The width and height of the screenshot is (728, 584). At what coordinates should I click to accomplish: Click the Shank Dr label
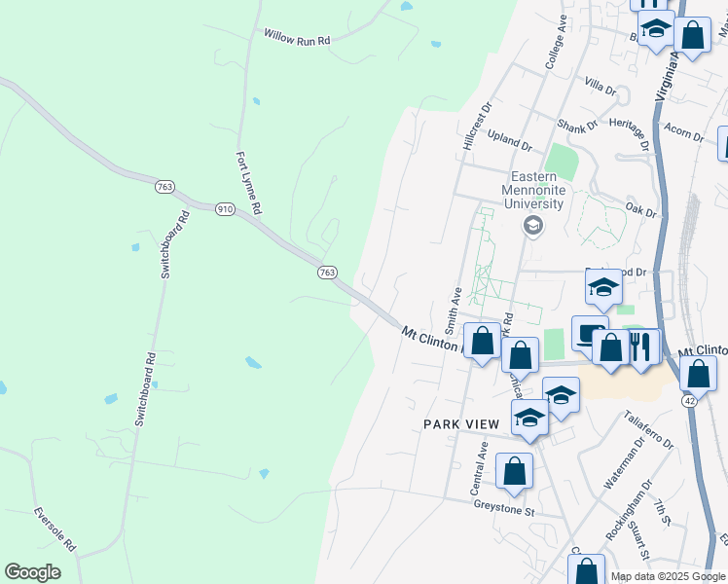coord(577,127)
